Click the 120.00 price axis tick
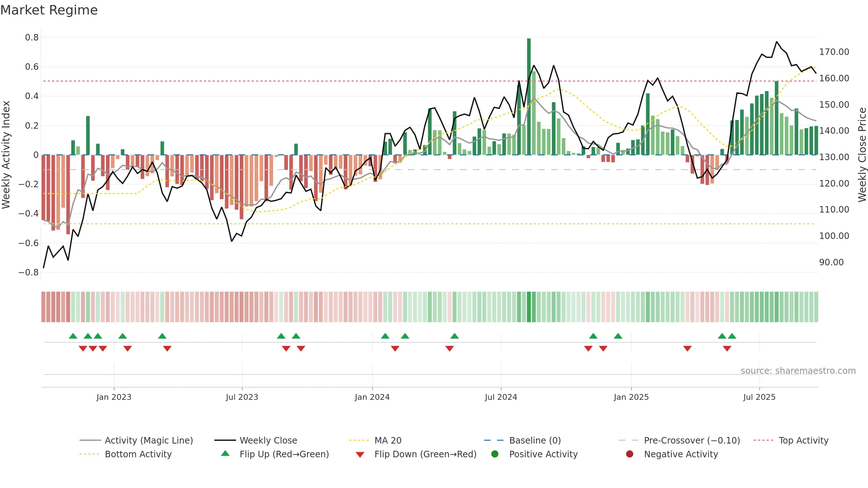 tap(834, 183)
